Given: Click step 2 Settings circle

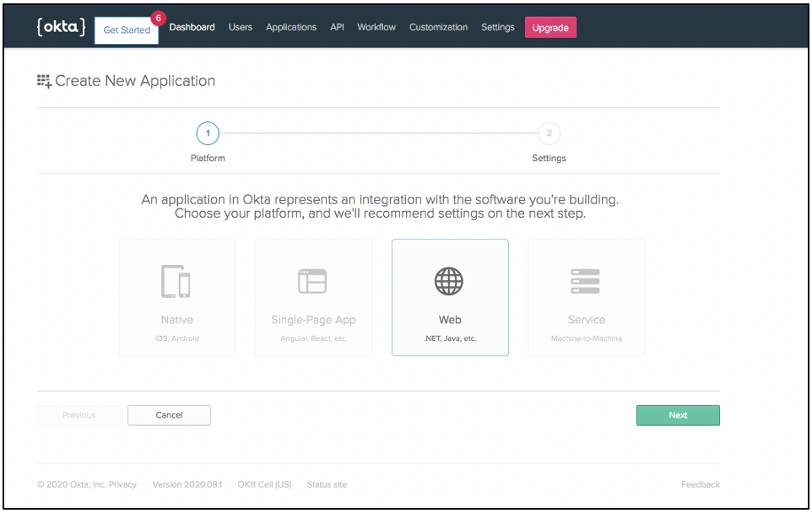Looking at the screenshot, I should click(549, 133).
